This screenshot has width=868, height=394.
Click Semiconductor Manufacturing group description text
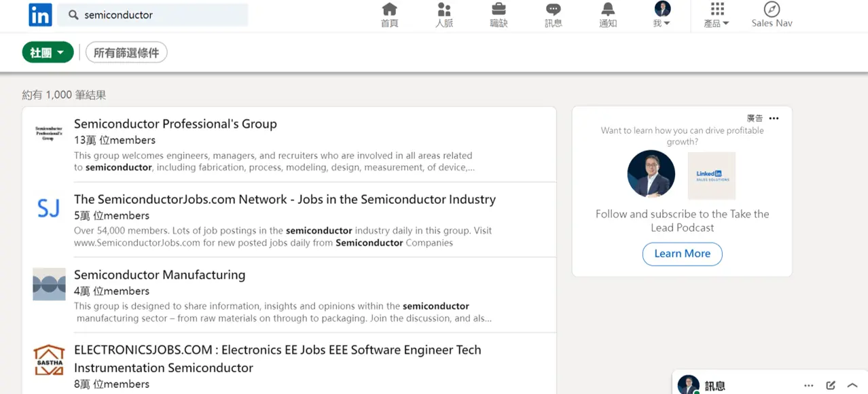point(283,312)
